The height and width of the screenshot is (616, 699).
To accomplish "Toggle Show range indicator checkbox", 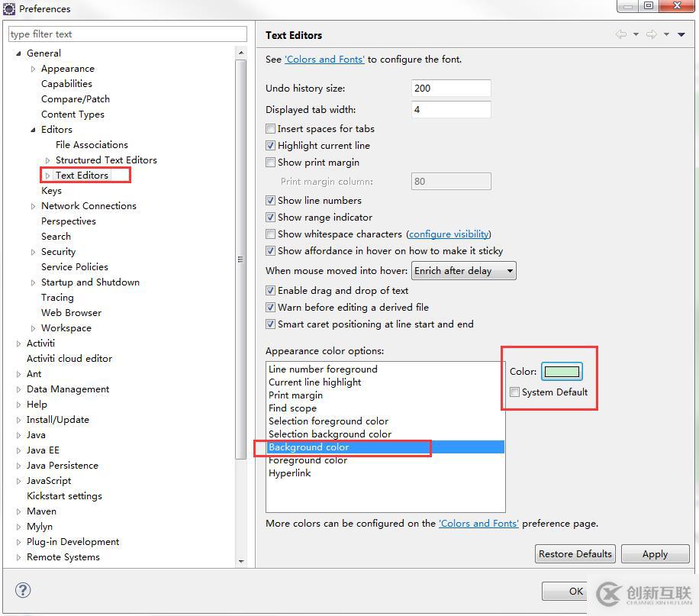I will tap(270, 218).
